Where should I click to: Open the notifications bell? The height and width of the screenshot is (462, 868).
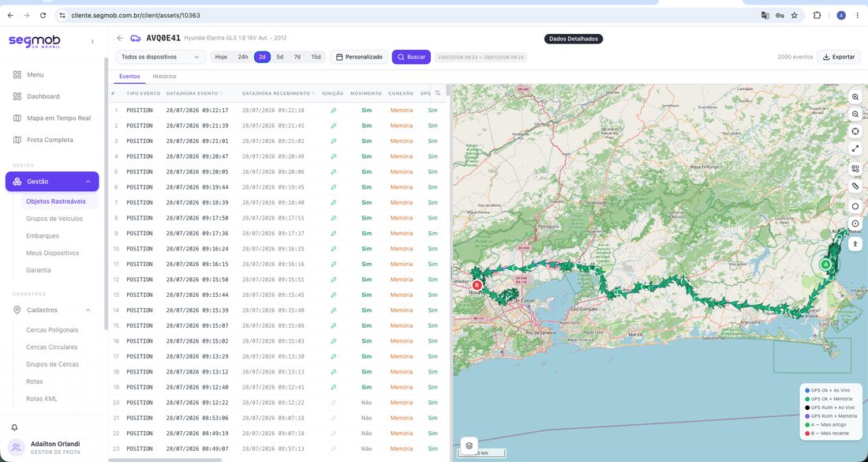[15, 428]
